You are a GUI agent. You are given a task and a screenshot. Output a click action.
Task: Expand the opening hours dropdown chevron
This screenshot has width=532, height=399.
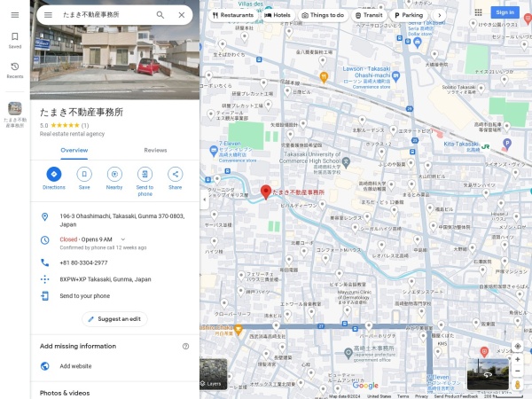(x=123, y=239)
